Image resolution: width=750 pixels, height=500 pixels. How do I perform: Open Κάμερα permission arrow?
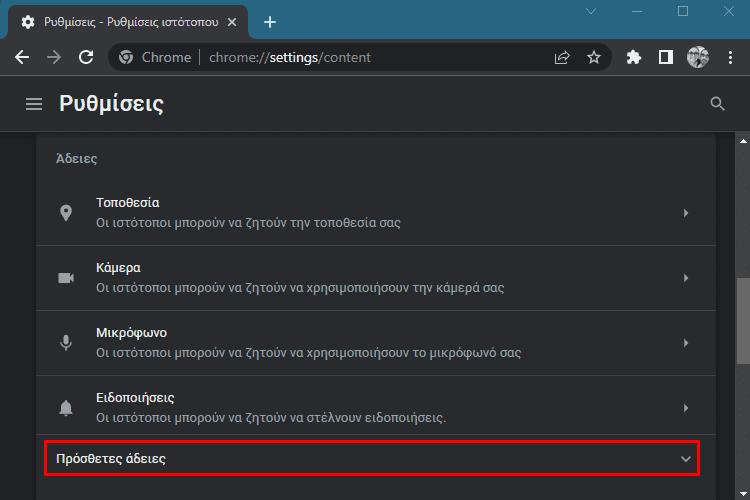click(686, 278)
